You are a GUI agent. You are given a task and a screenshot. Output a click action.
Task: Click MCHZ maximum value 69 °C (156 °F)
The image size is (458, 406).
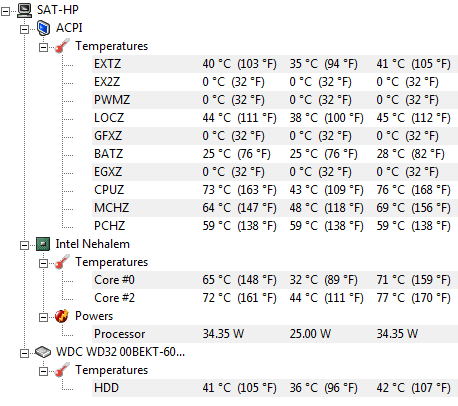pyautogui.click(x=413, y=208)
